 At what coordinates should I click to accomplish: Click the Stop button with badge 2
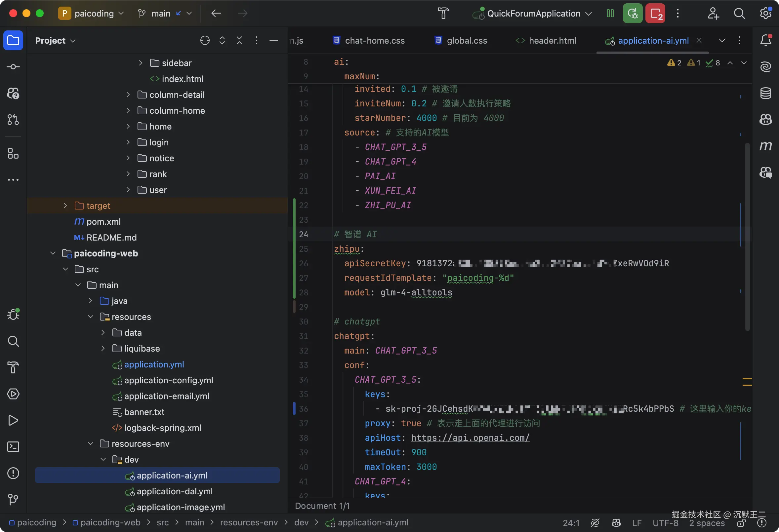pyautogui.click(x=655, y=14)
